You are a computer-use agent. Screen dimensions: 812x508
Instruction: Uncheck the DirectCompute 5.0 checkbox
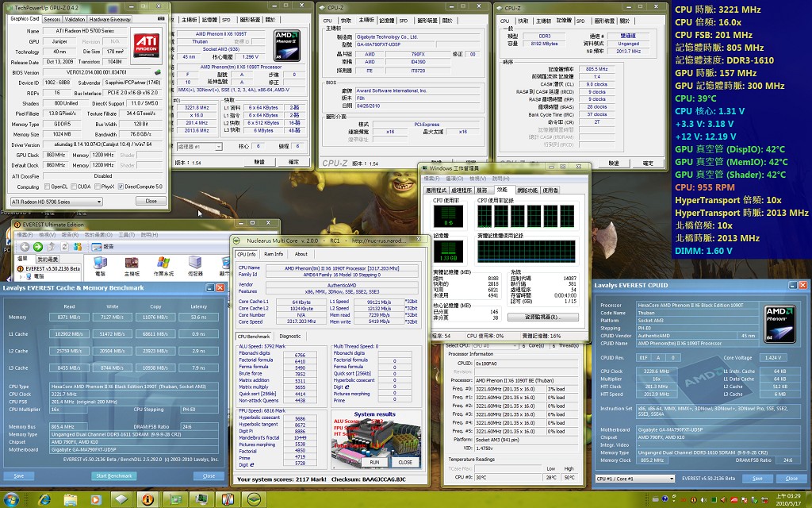pos(121,187)
